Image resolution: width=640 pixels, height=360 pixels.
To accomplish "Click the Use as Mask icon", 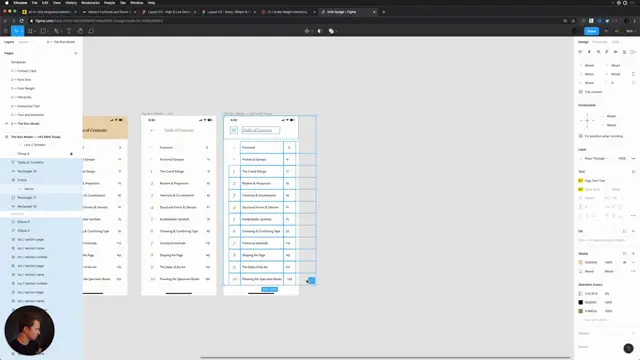I will click(x=320, y=31).
